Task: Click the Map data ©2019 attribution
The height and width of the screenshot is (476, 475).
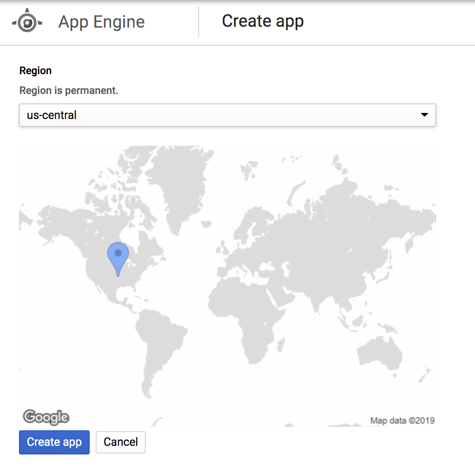Action: click(402, 420)
